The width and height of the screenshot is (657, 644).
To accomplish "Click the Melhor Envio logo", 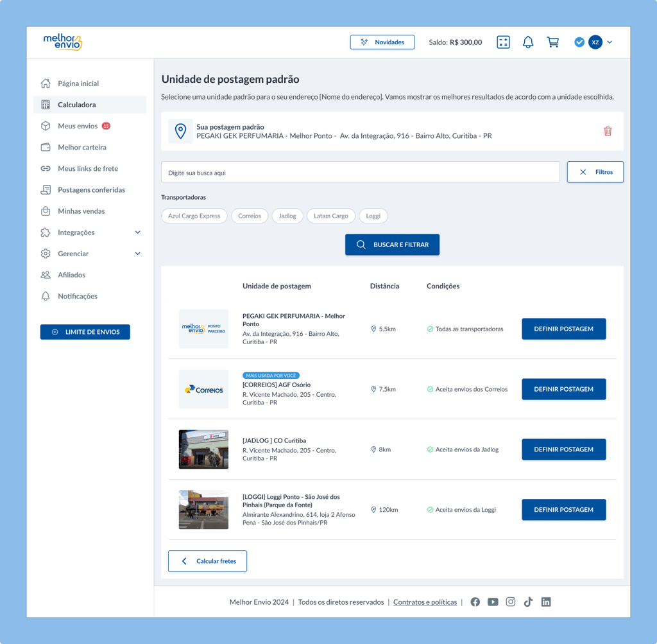I will click(63, 42).
